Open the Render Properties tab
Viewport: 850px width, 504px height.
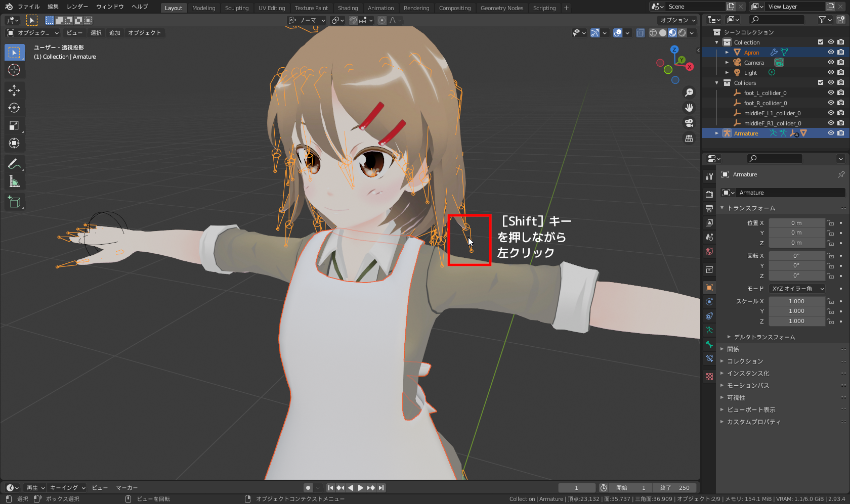[709, 194]
